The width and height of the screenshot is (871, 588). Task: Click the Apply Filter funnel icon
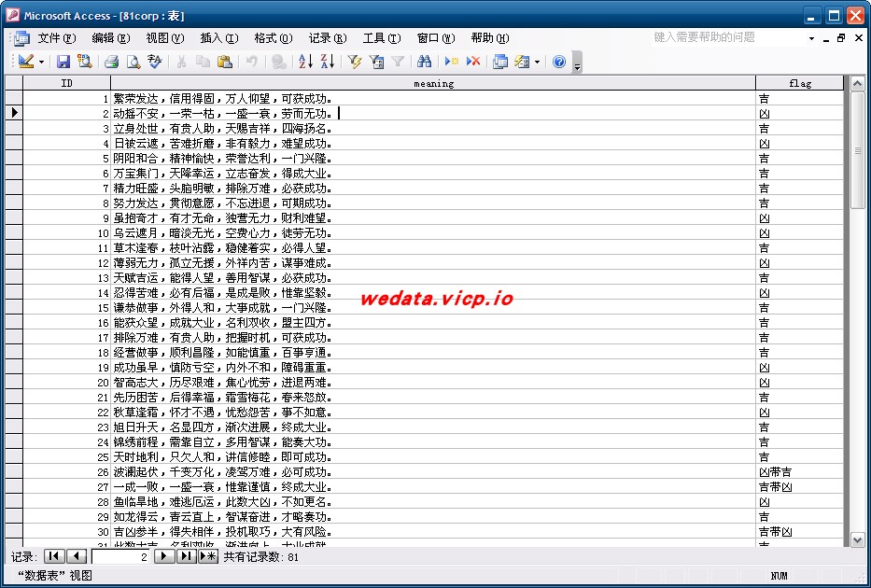click(398, 62)
